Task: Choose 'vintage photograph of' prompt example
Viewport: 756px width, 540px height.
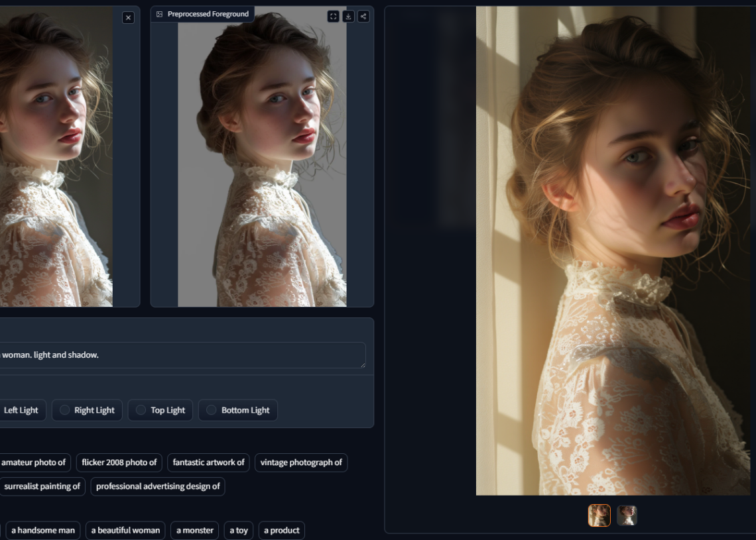Action: click(x=301, y=462)
